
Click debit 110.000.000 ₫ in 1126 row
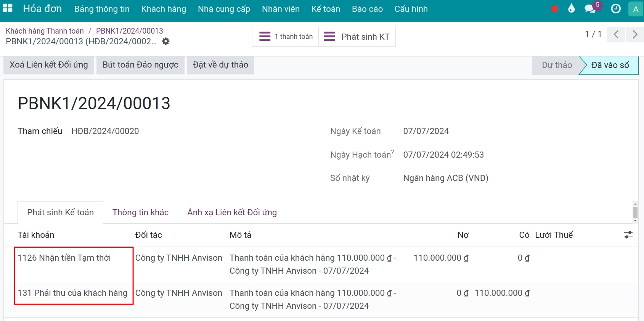tap(441, 258)
